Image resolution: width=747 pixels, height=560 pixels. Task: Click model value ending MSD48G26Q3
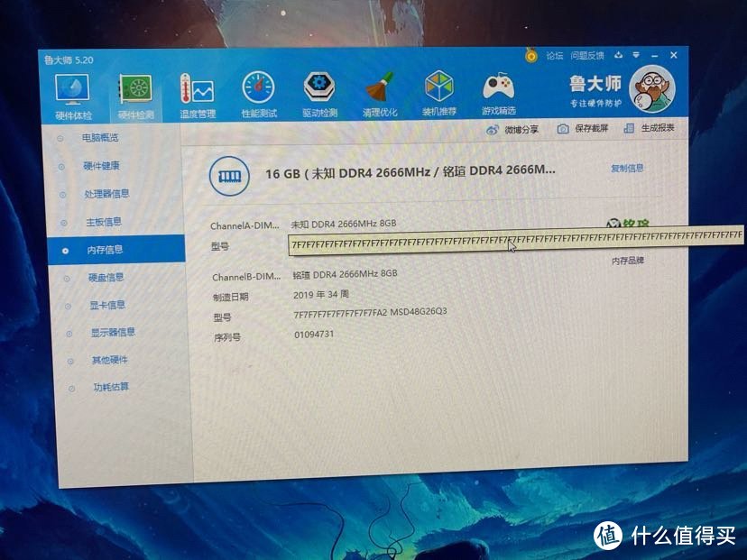pyautogui.click(x=370, y=313)
